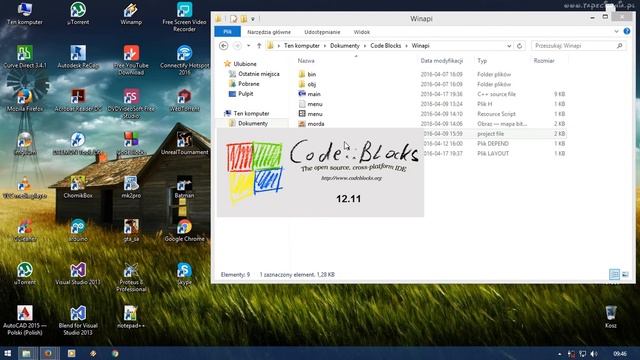640x360 pixels.
Task: Open recent locations dropdown beside nav arrows
Action: 249,46
